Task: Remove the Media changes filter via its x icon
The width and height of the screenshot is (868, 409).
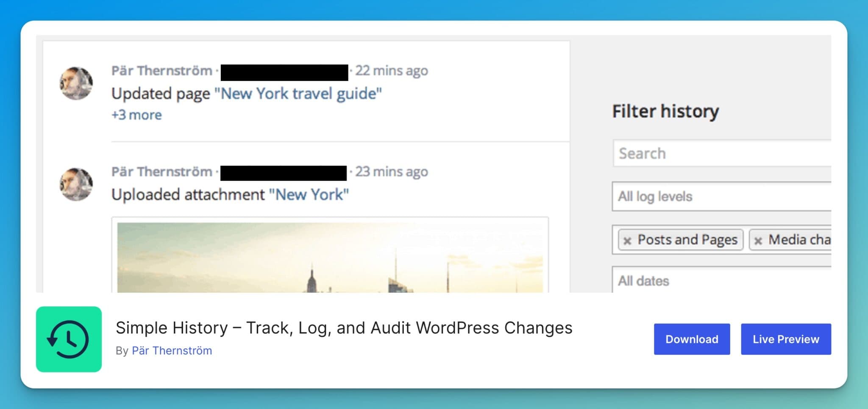Action: pos(759,240)
